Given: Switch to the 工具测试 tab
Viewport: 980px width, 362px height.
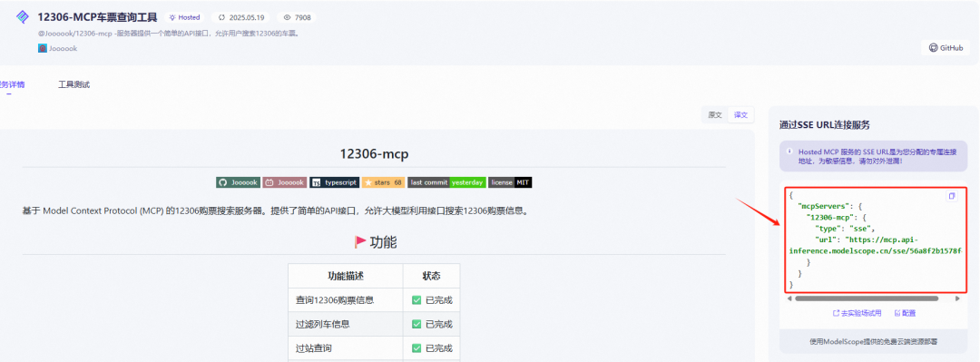Looking at the screenshot, I should coord(73,84).
